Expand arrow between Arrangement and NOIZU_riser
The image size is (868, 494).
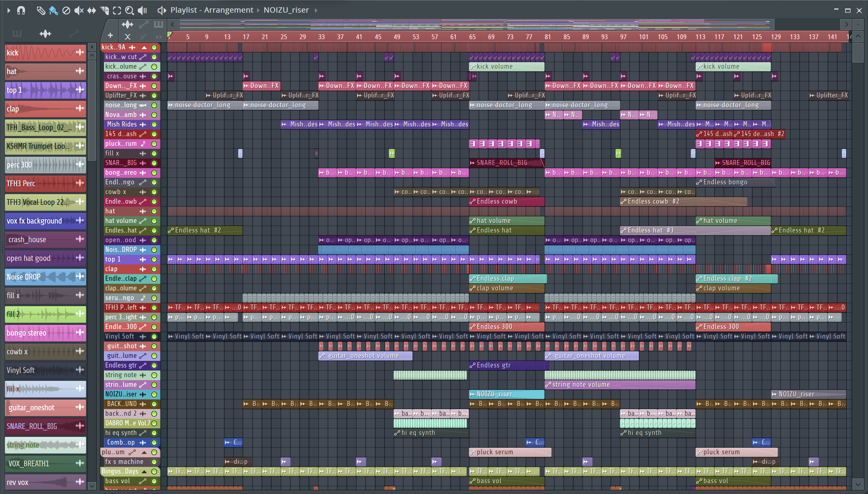coord(258,10)
